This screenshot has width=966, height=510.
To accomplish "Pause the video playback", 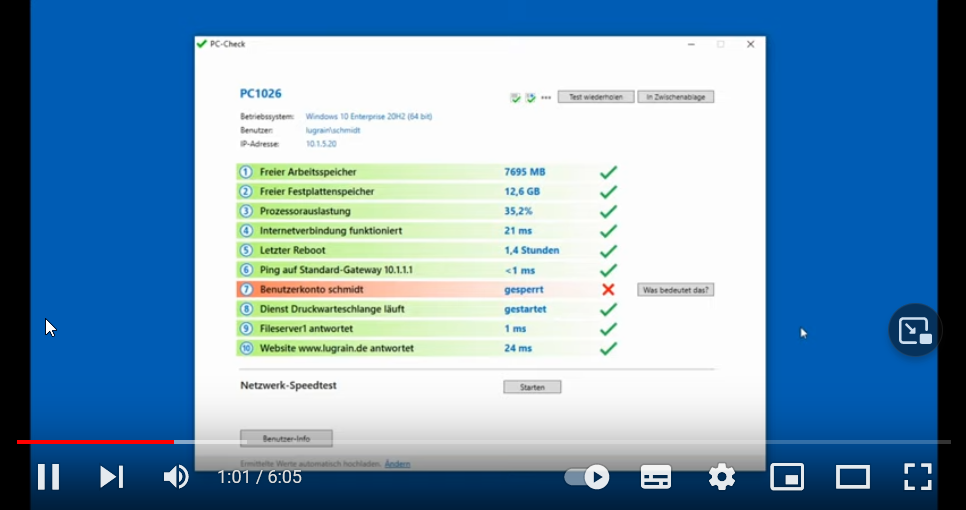I will [48, 477].
